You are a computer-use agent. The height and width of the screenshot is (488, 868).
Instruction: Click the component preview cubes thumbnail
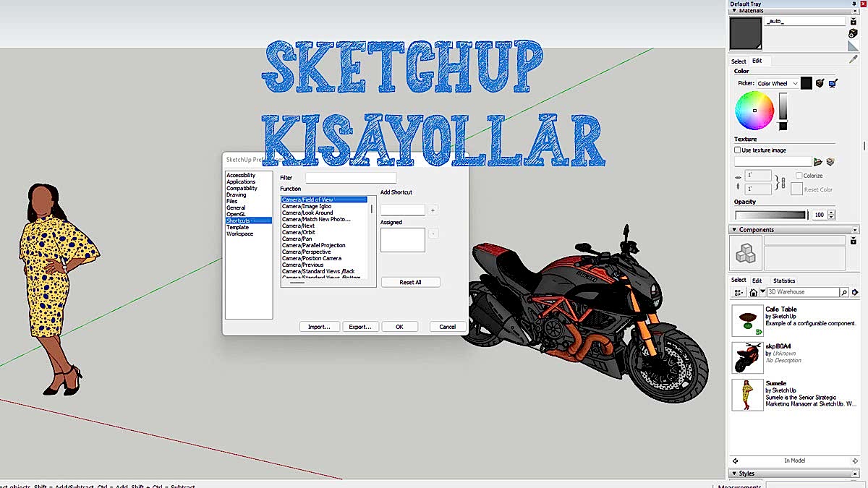(x=745, y=253)
